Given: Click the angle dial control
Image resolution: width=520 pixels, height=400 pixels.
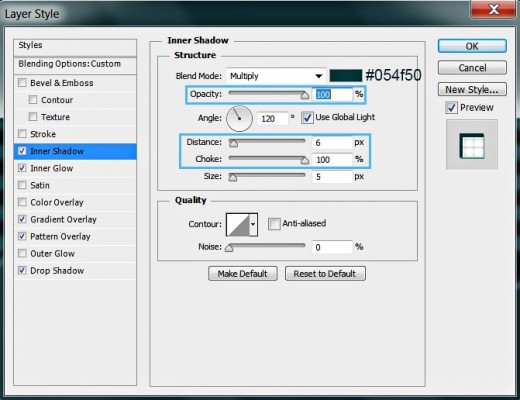Looking at the screenshot, I should [x=239, y=118].
